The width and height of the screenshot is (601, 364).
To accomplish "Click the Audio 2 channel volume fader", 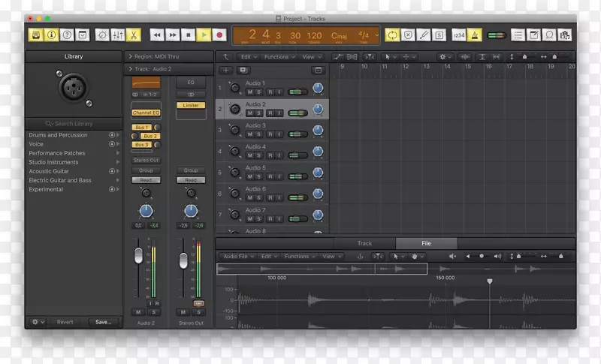I will click(x=138, y=256).
